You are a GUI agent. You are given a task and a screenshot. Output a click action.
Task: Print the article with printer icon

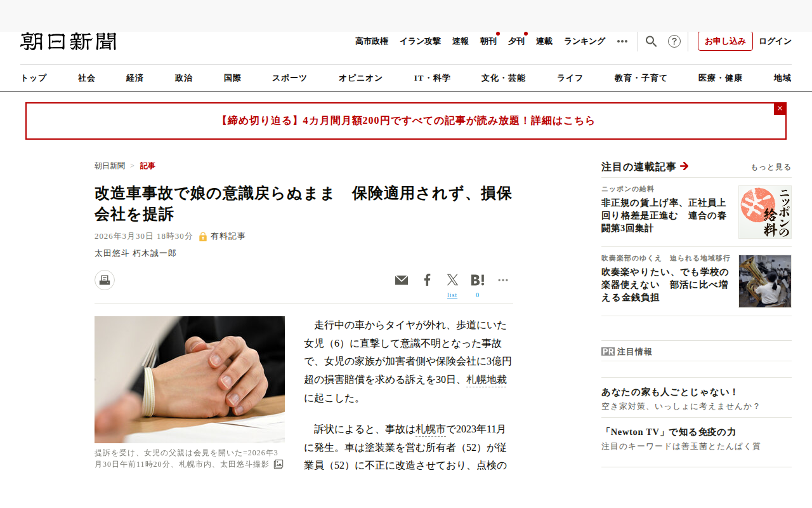click(x=105, y=280)
